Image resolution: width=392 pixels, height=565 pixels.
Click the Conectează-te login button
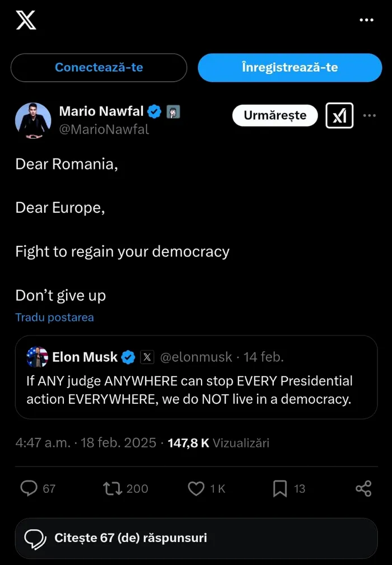[x=99, y=68]
